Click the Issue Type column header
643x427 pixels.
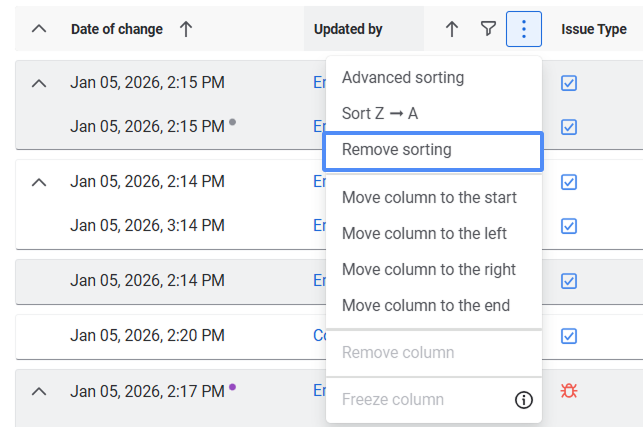point(594,30)
